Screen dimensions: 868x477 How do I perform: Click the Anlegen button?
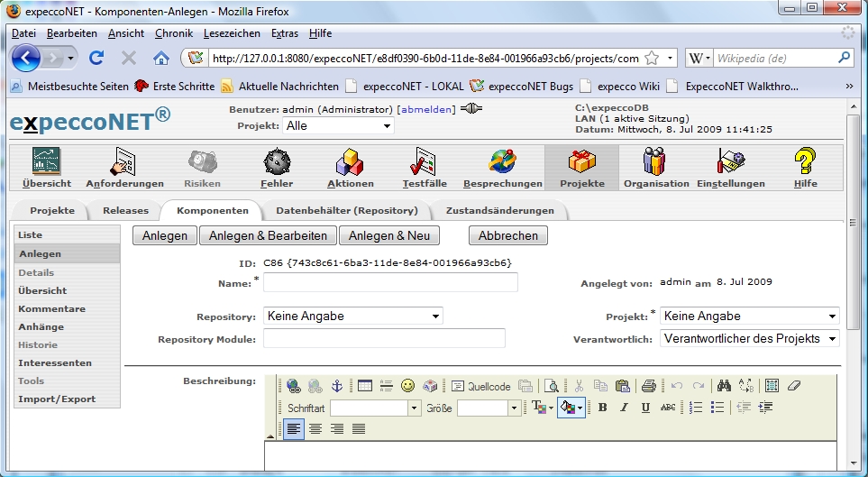click(164, 235)
